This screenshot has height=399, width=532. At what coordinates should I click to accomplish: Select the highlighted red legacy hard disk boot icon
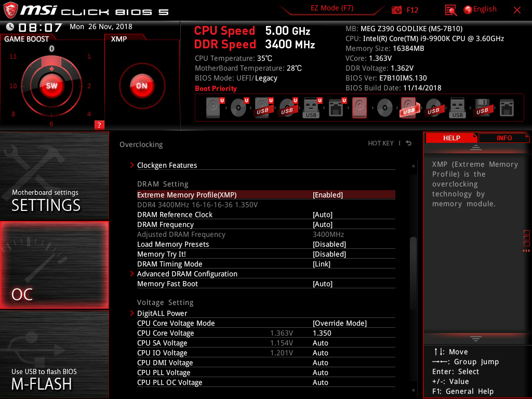360,108
